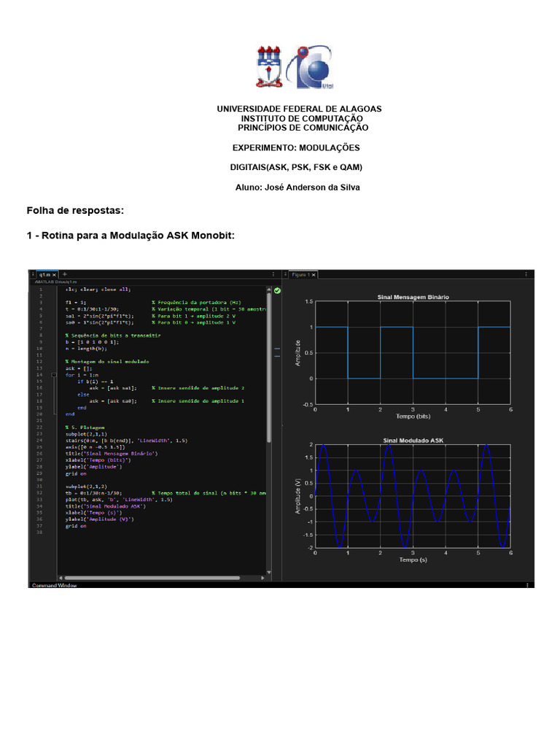Close the q1.m tab
The height and width of the screenshot is (747, 560).
coord(54,275)
